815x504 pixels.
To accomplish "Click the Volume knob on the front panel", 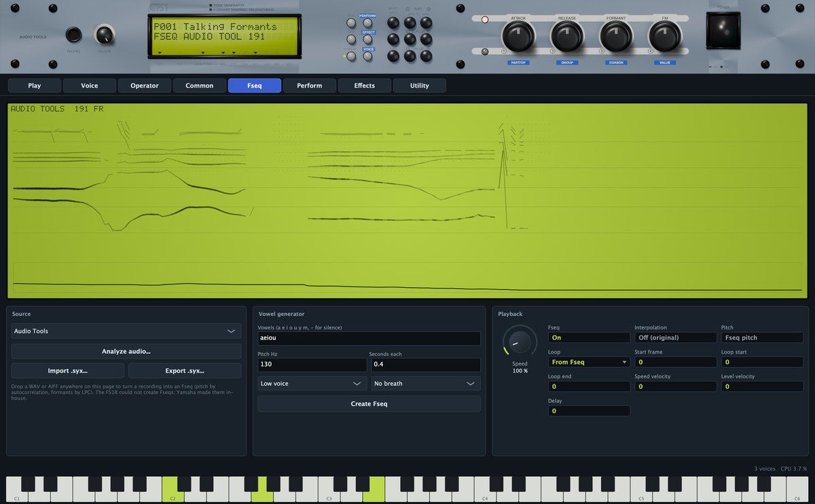I will click(104, 35).
